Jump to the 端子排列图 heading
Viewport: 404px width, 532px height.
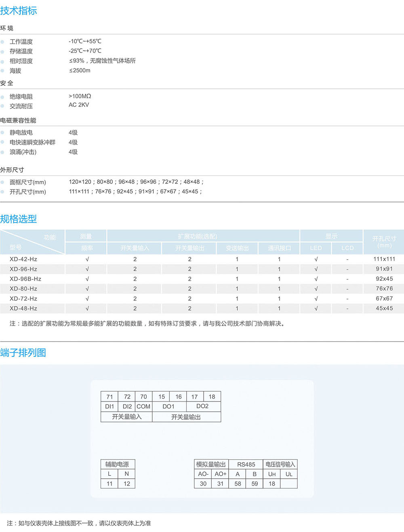[23, 353]
